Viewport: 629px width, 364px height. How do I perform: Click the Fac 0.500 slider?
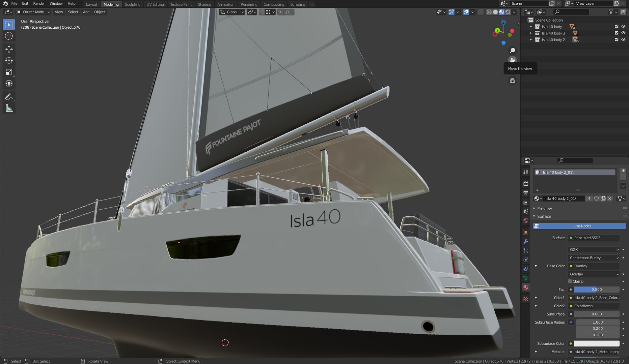tap(597, 290)
